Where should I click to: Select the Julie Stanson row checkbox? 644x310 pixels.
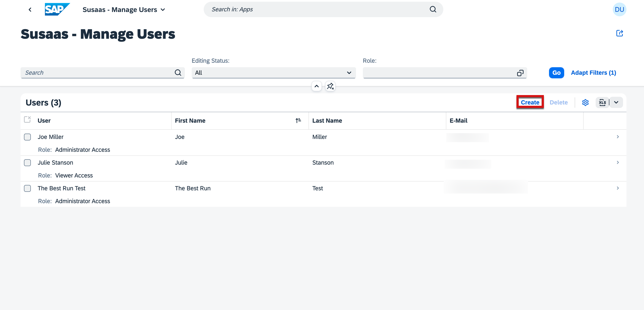(27, 163)
